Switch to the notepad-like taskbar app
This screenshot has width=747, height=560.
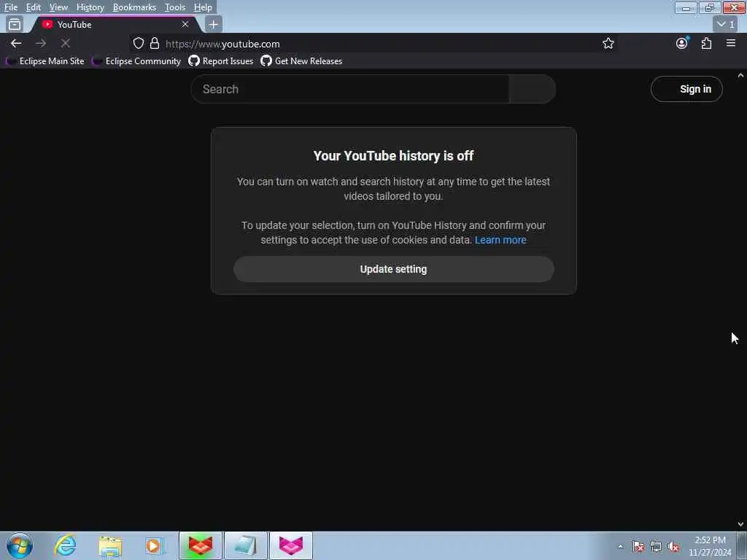(x=245, y=545)
